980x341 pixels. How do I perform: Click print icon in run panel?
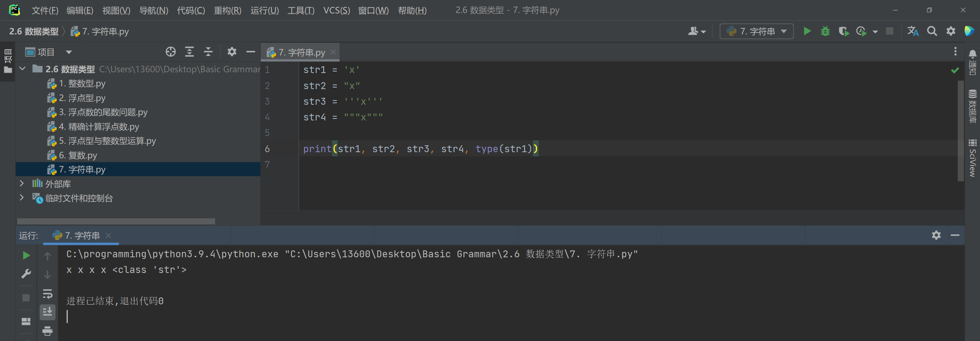[x=47, y=331]
